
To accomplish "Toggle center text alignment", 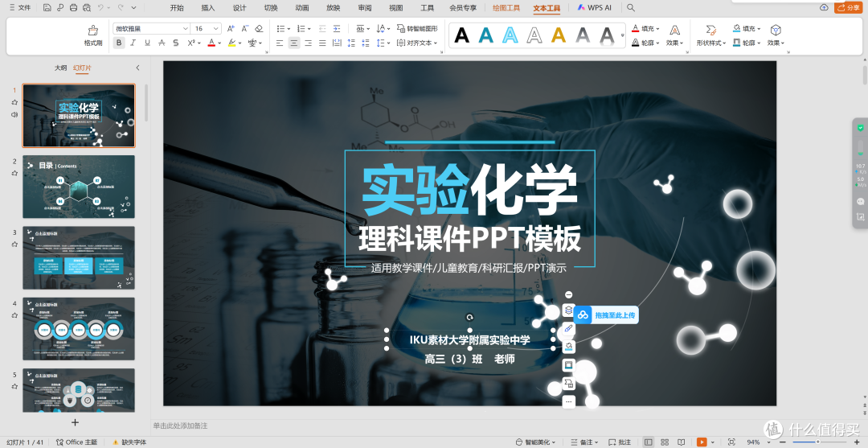I will (x=294, y=43).
